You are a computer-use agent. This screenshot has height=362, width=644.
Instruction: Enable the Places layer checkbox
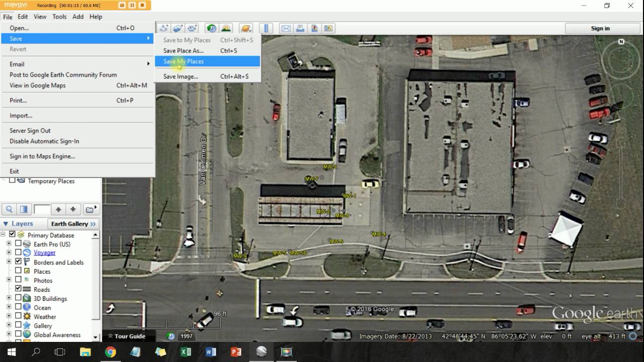(18, 270)
